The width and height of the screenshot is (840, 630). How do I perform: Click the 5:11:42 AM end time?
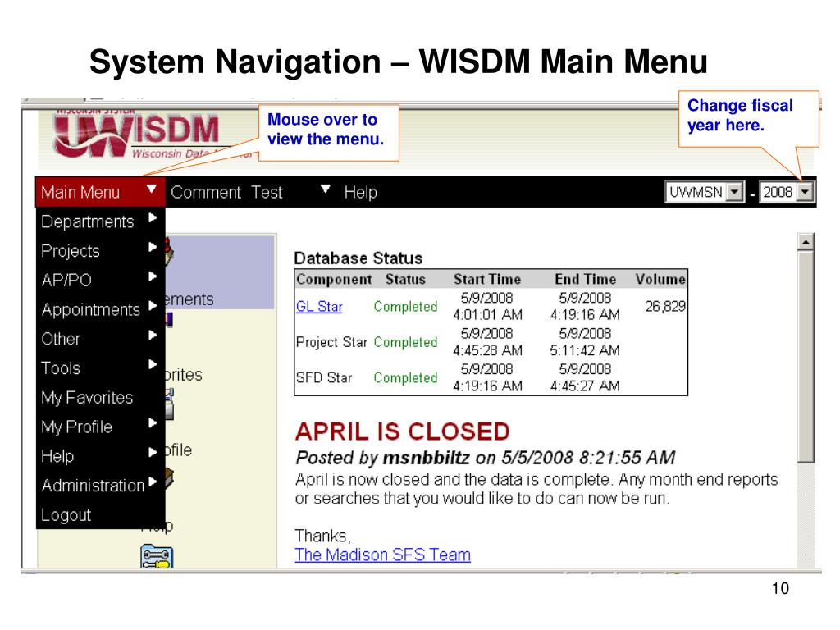point(585,350)
